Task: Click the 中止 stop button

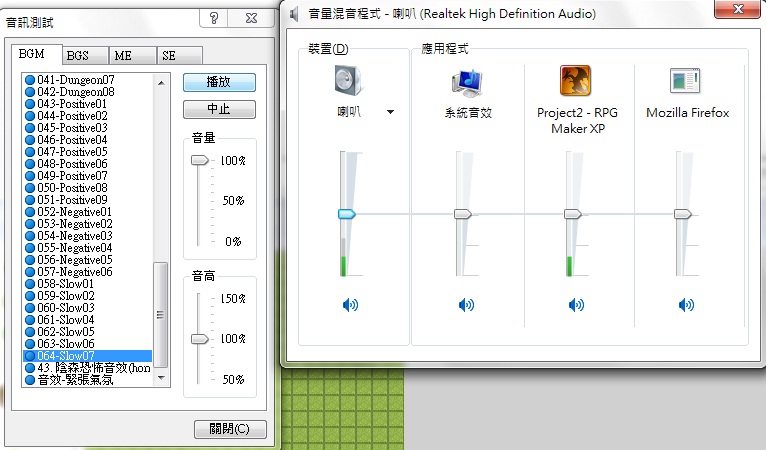Action: click(219, 109)
